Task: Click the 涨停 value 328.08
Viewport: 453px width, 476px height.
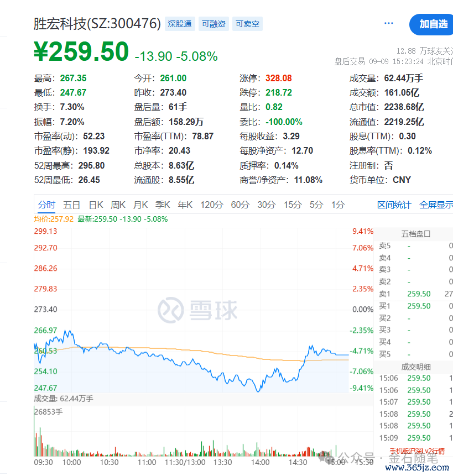Action: point(278,79)
